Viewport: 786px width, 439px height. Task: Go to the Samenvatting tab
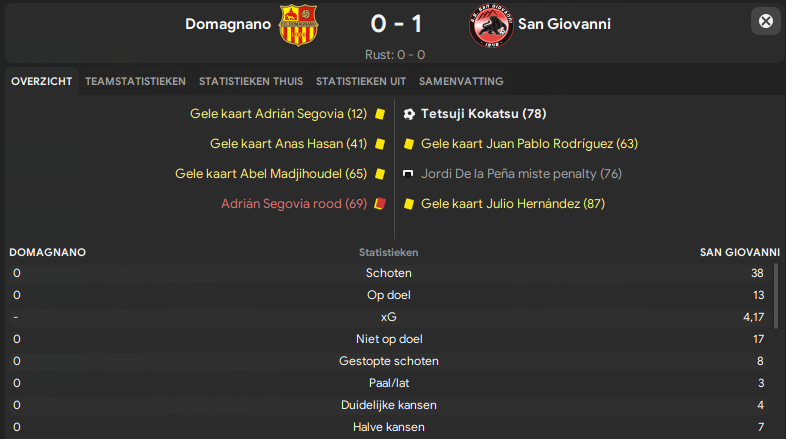(x=461, y=81)
